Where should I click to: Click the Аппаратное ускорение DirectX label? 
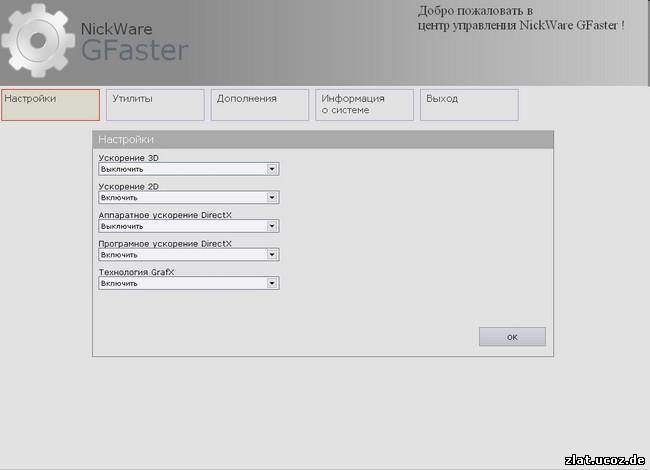pyautogui.click(x=165, y=215)
